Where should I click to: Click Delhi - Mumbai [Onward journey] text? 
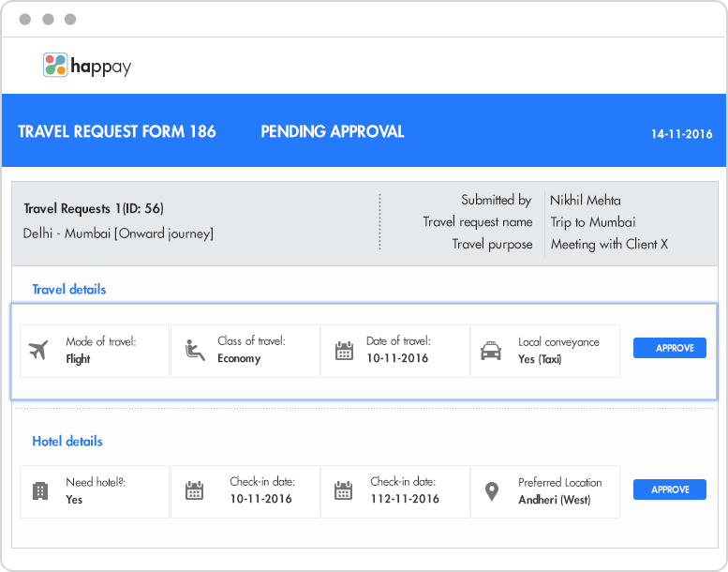[118, 233]
